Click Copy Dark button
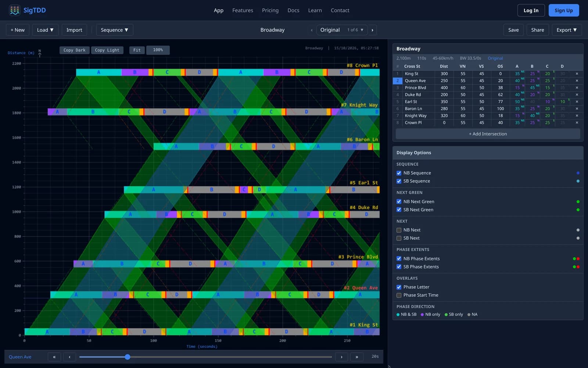Image resolution: width=588 pixels, height=368 pixels. 74,50
